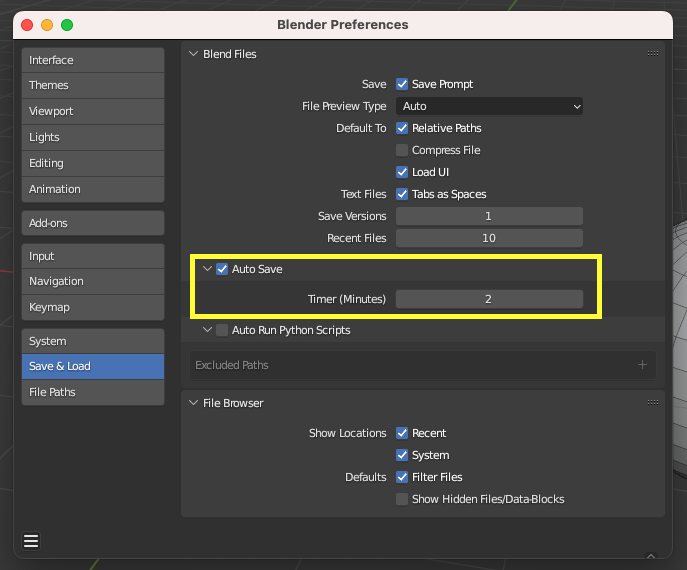
Task: Collapse the Auto Save subpanel
Action: (207, 269)
